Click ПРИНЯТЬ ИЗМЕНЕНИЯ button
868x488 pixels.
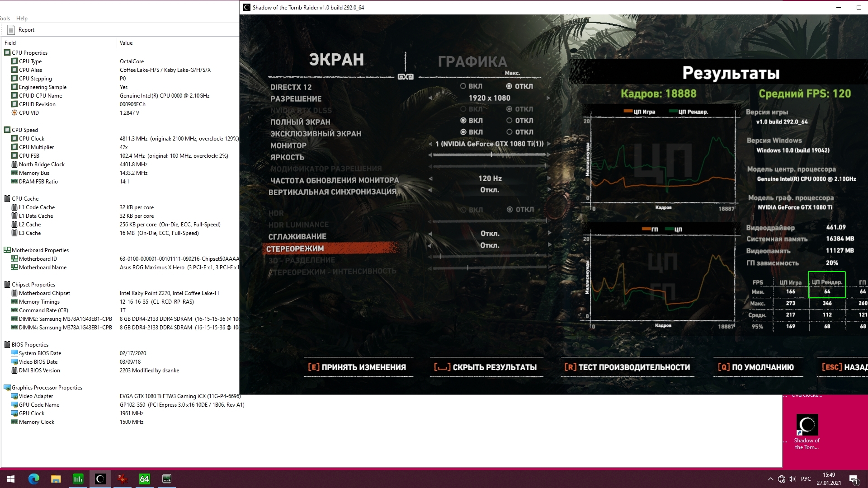357,367
